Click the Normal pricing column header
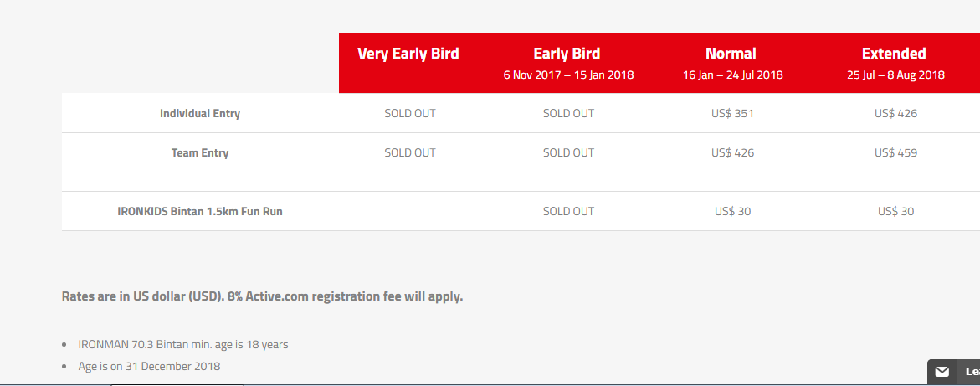Screen dimensions: 980x386 pos(731,54)
